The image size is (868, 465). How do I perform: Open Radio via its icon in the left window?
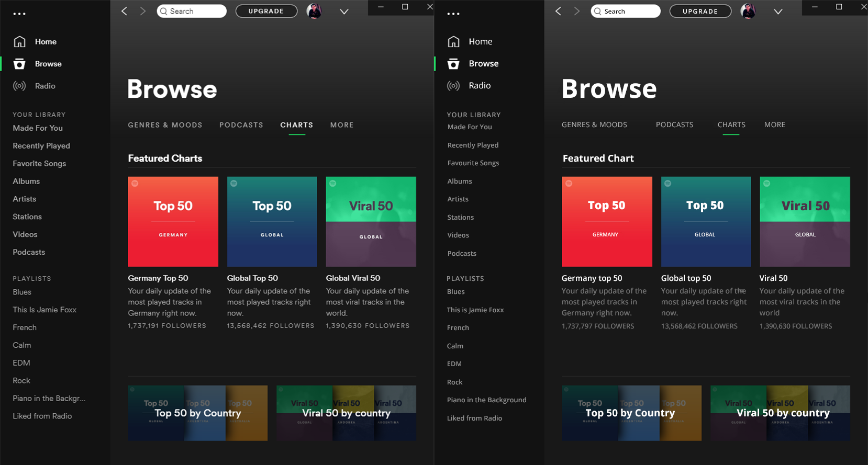[19, 86]
